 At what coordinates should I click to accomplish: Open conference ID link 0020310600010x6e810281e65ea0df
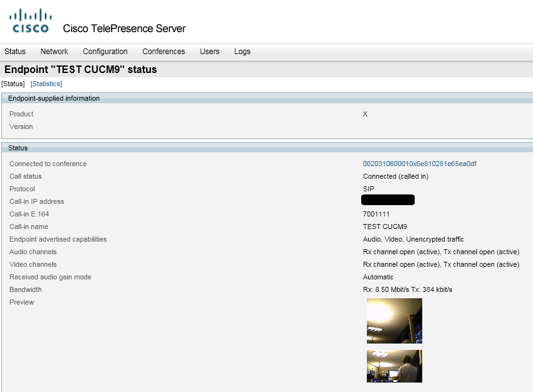click(420, 164)
